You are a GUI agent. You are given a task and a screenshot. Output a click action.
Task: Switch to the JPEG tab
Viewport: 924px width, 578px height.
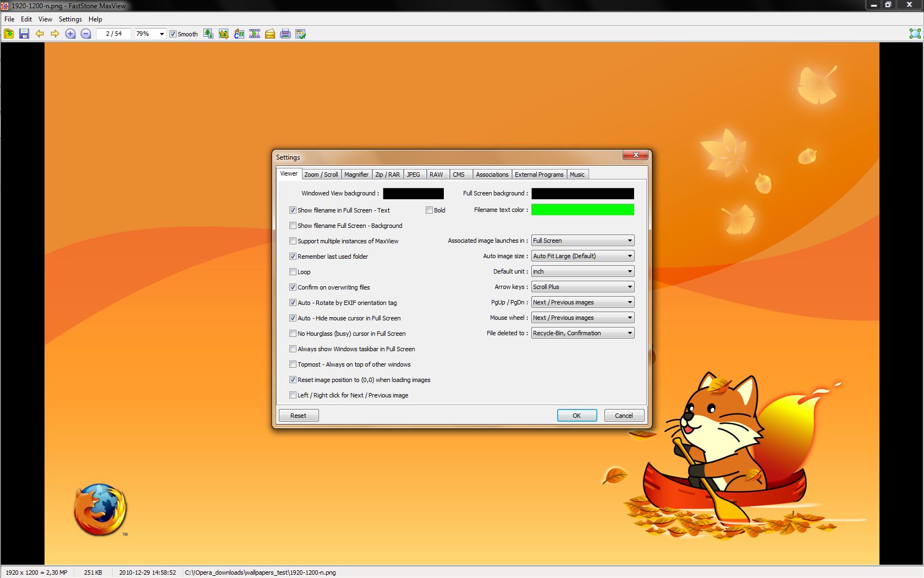tap(414, 175)
